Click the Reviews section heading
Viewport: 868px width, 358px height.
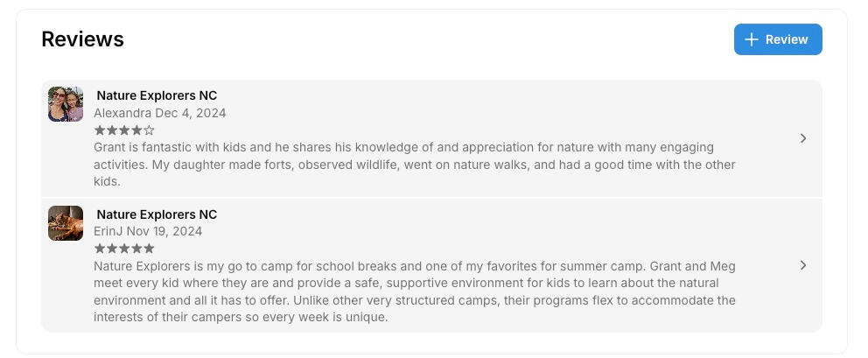[x=82, y=39]
